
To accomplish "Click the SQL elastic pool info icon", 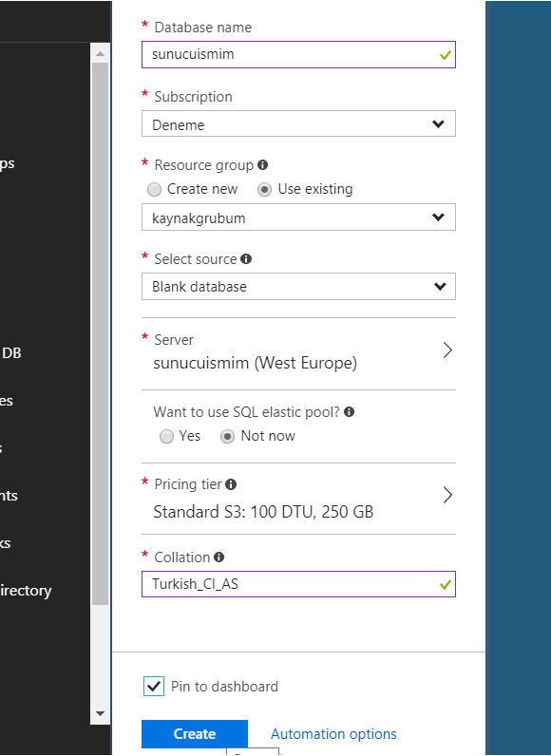I will pyautogui.click(x=349, y=412).
